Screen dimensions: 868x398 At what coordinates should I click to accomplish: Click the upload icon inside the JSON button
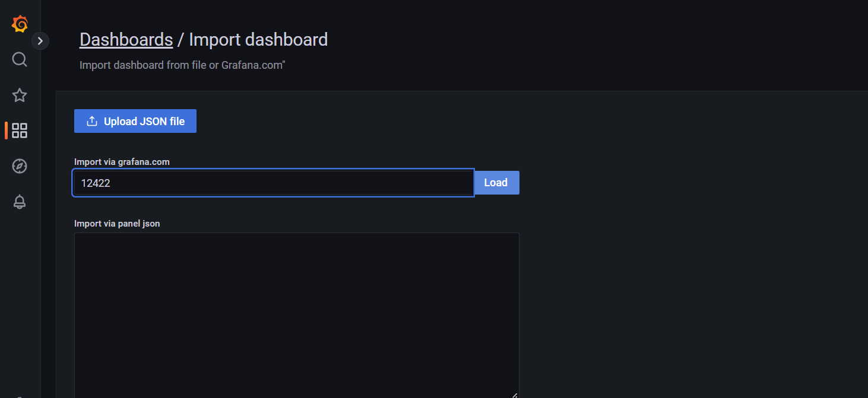[92, 120]
